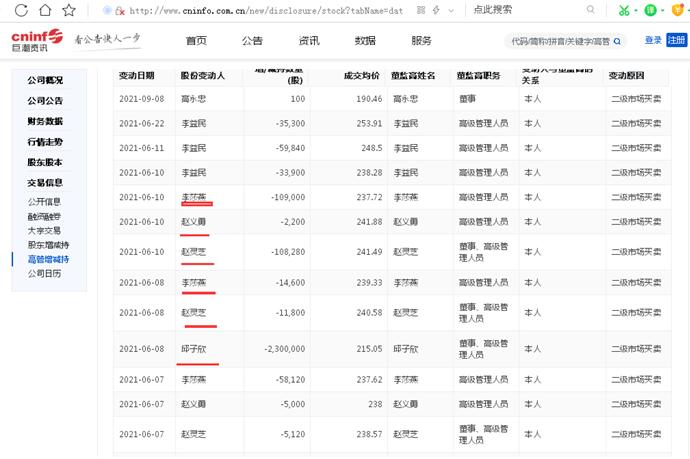This screenshot has width=690, height=459.
Task: Select the 2021-06-22 date cell
Action: click(x=142, y=124)
